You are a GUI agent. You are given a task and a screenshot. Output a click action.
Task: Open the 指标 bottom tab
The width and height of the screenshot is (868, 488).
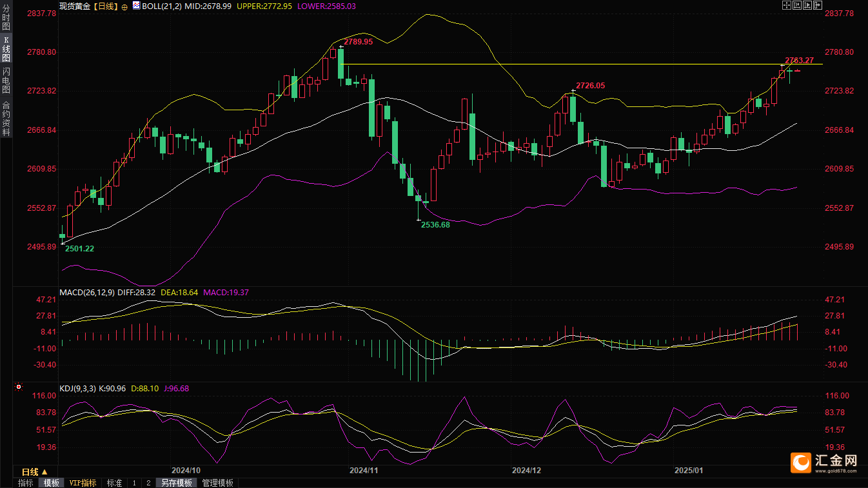[26, 483]
